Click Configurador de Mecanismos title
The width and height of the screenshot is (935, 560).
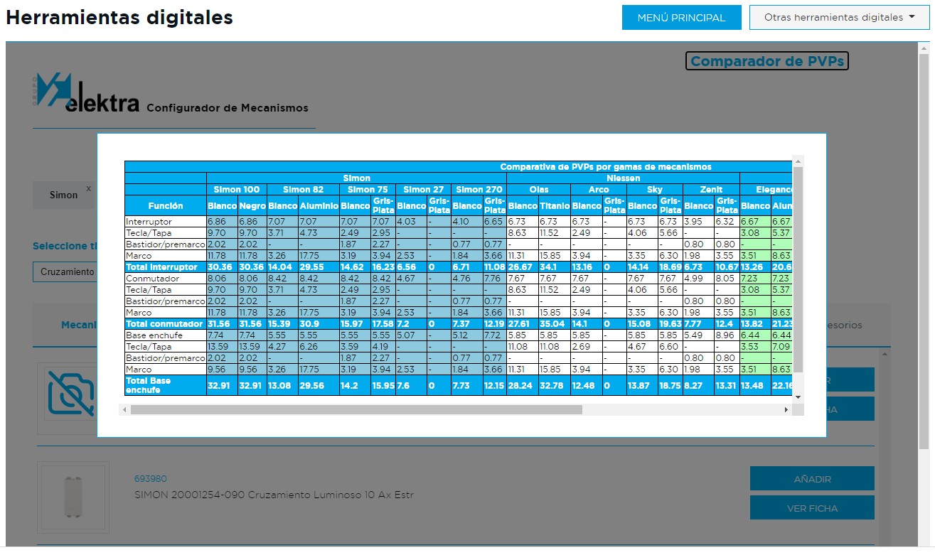228,108
